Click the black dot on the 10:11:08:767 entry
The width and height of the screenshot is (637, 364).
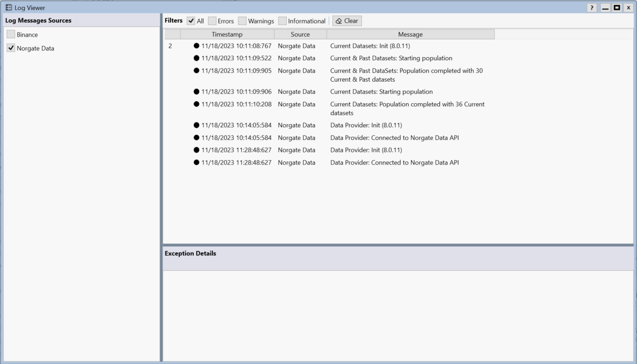pos(197,46)
